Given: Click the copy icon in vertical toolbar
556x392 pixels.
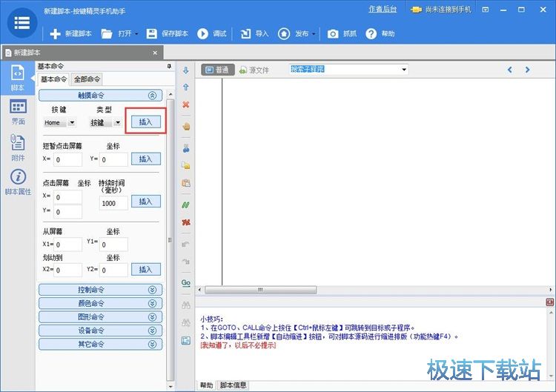Looking at the screenshot, I should (186, 165).
